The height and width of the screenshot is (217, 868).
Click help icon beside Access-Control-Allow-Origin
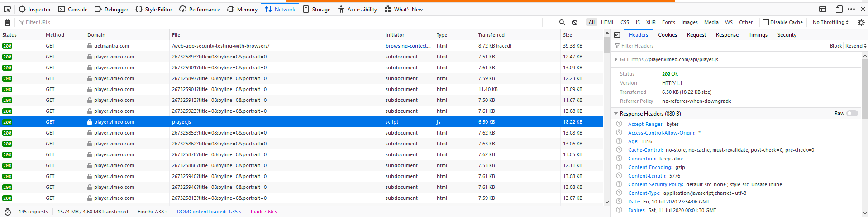coord(619,133)
